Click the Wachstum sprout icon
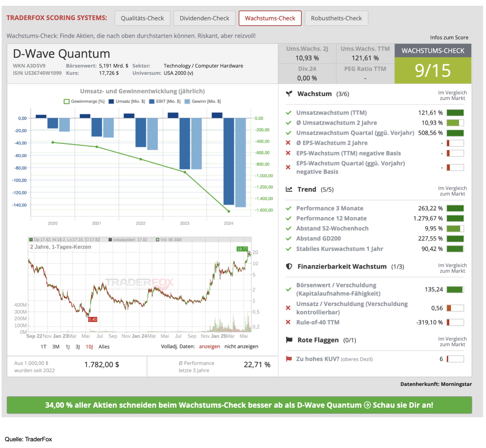Image resolution: width=486 pixels, height=448 pixels. pos(289,94)
